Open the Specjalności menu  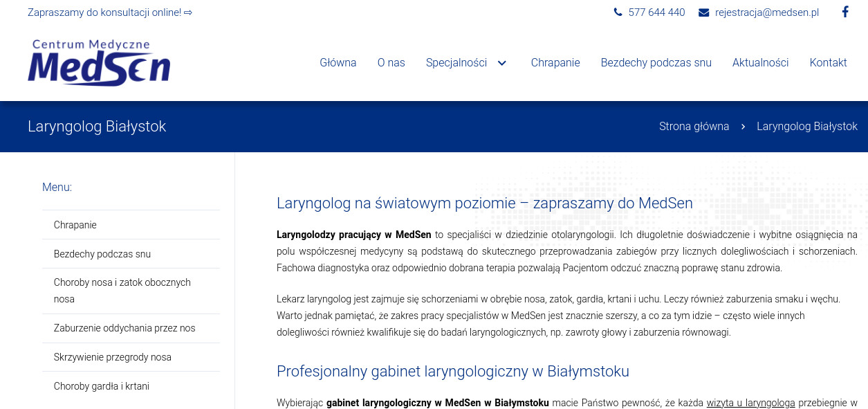pos(456,62)
